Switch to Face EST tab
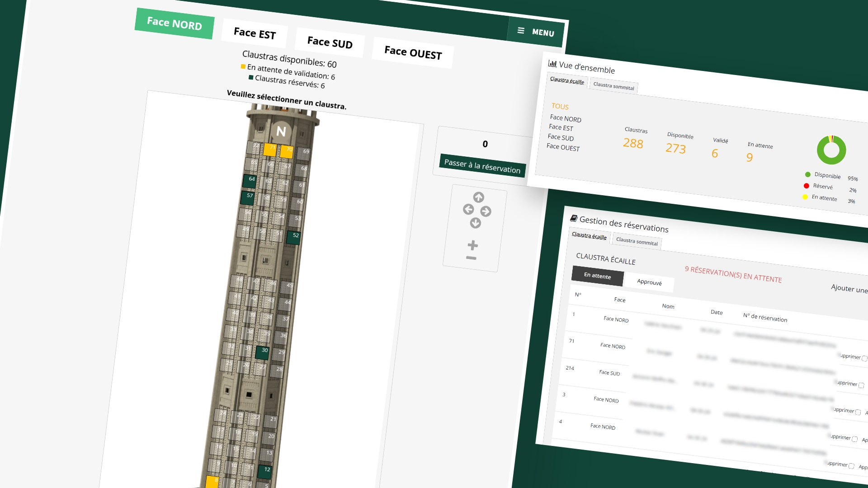868x488 pixels. [255, 33]
